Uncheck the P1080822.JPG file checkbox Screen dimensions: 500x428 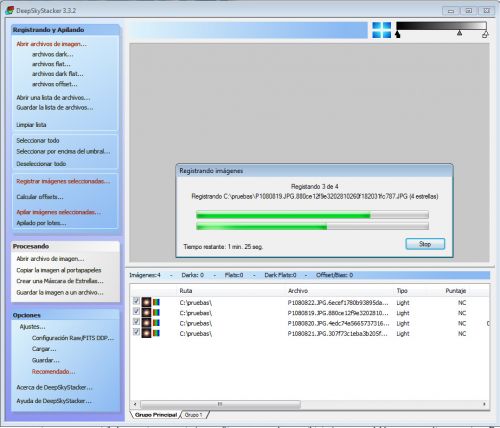click(x=136, y=301)
